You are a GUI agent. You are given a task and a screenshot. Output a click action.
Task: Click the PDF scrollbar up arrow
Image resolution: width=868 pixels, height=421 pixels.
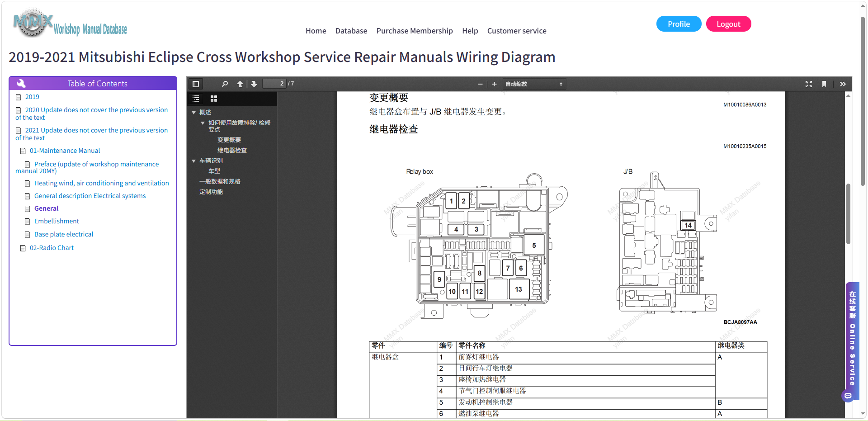[x=849, y=95]
